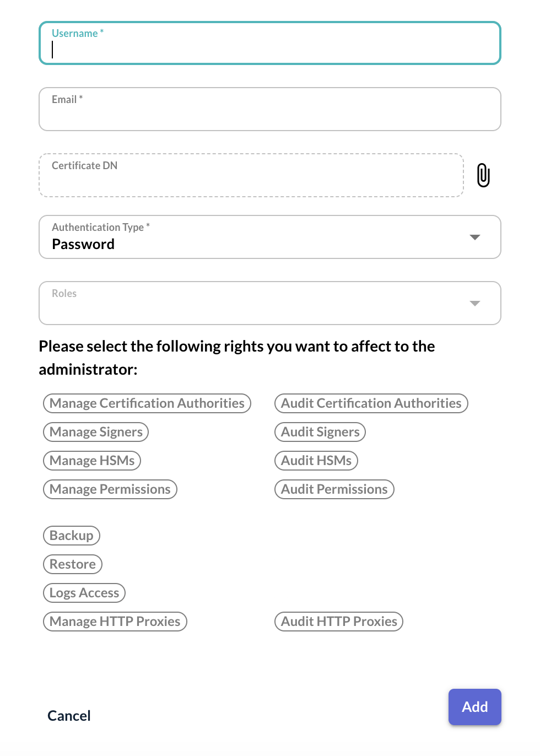Attach a certificate using the paperclip icon
This screenshot has width=540, height=756.
[483, 175]
